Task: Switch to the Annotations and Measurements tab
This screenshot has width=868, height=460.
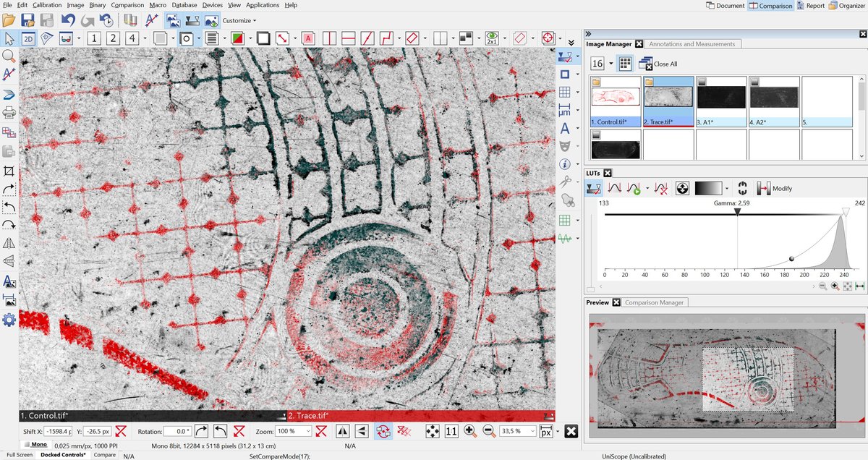Action: click(x=692, y=43)
